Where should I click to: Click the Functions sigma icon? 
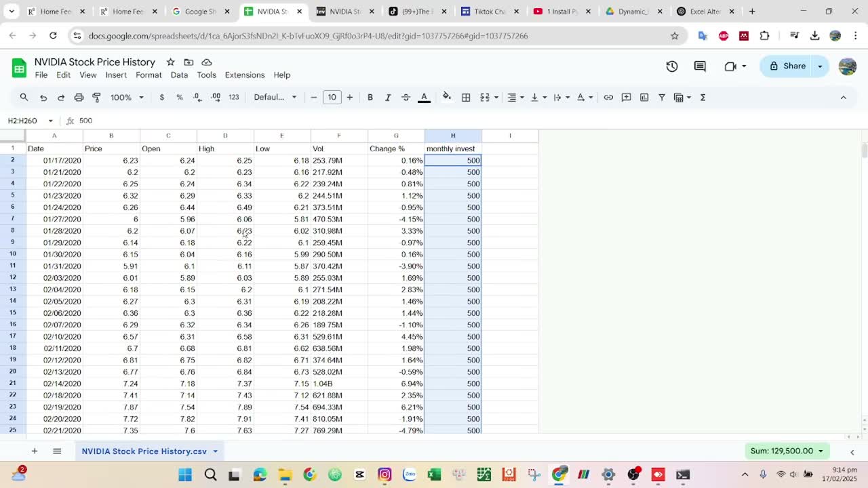tap(703, 98)
